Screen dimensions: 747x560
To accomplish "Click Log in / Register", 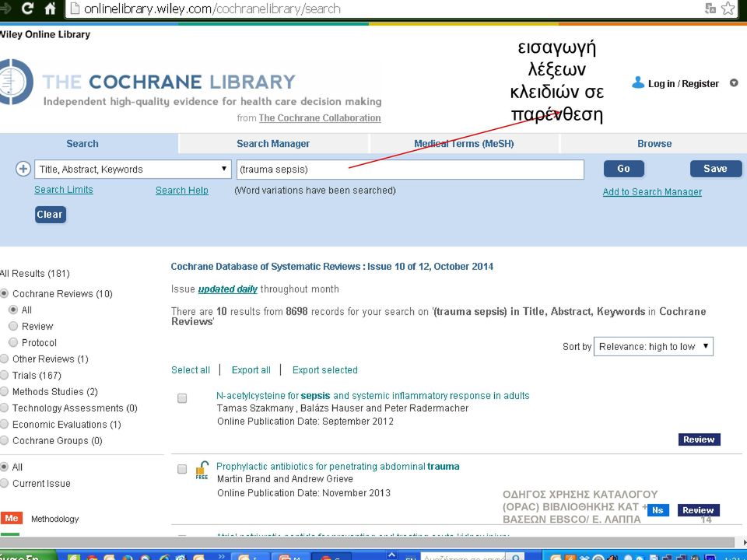I will (x=683, y=83).
